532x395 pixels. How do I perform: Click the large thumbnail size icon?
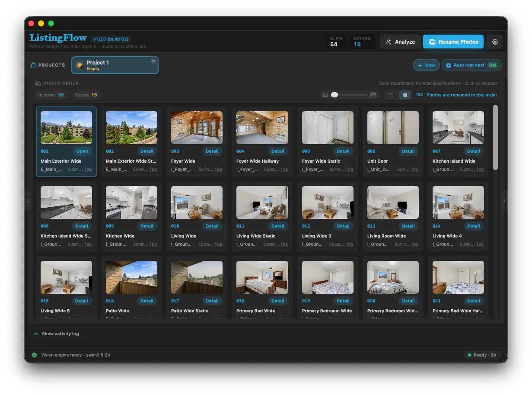[x=373, y=95]
